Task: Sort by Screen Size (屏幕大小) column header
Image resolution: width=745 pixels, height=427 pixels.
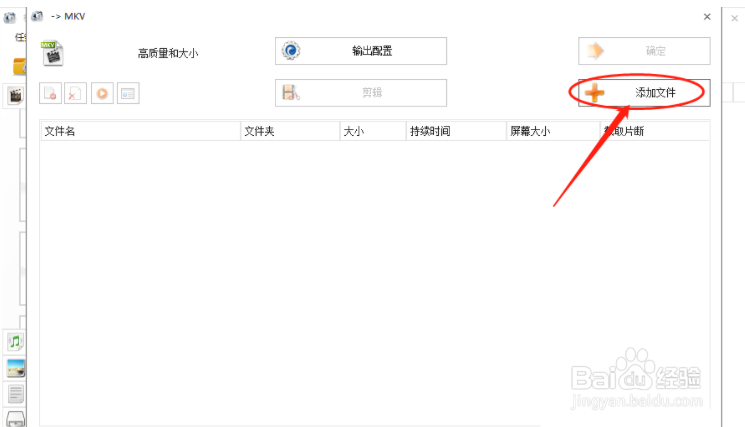Action: [553, 131]
